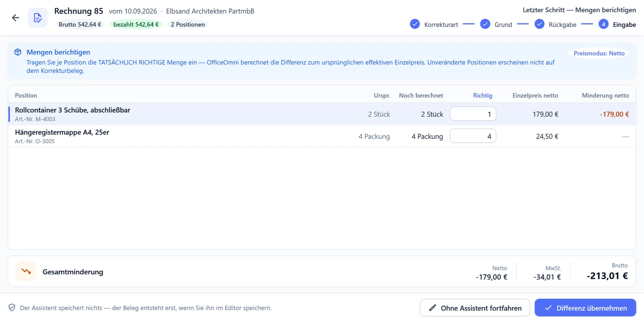Click the Minderung netto column header

pos(605,95)
